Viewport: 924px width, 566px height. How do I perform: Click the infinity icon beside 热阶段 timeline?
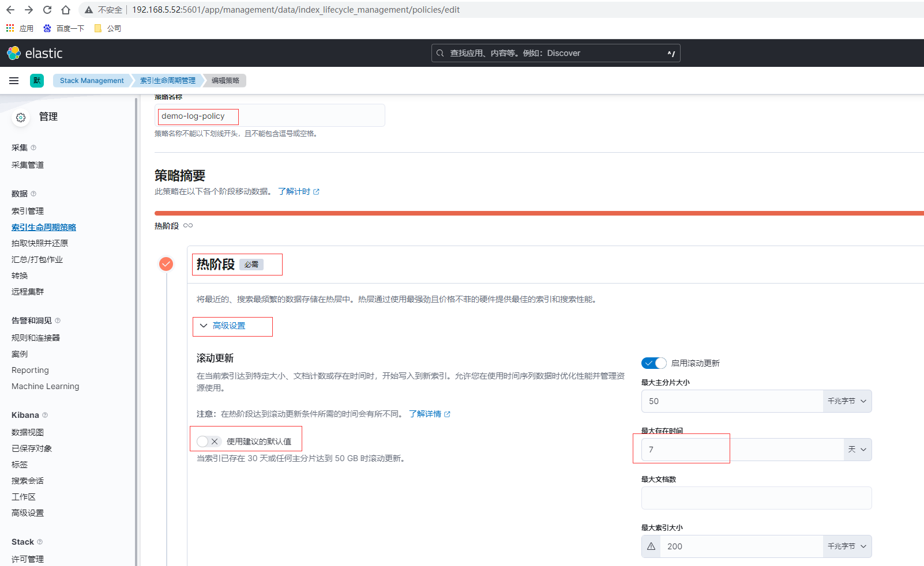pos(188,225)
